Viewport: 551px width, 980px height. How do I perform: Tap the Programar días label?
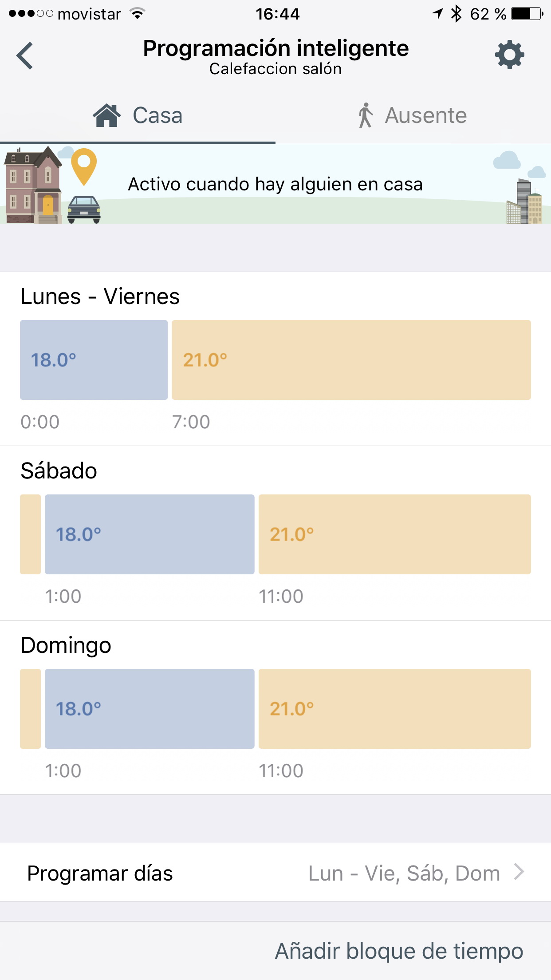(100, 873)
